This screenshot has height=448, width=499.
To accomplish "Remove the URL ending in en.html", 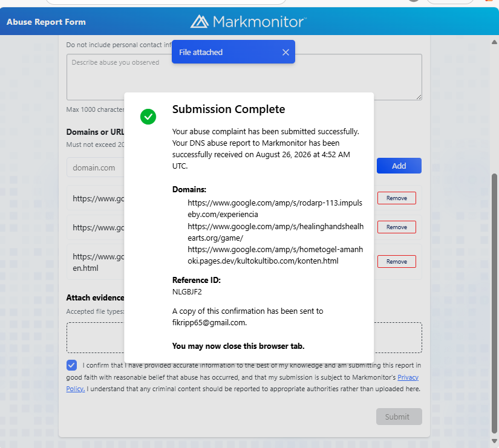I will click(397, 261).
